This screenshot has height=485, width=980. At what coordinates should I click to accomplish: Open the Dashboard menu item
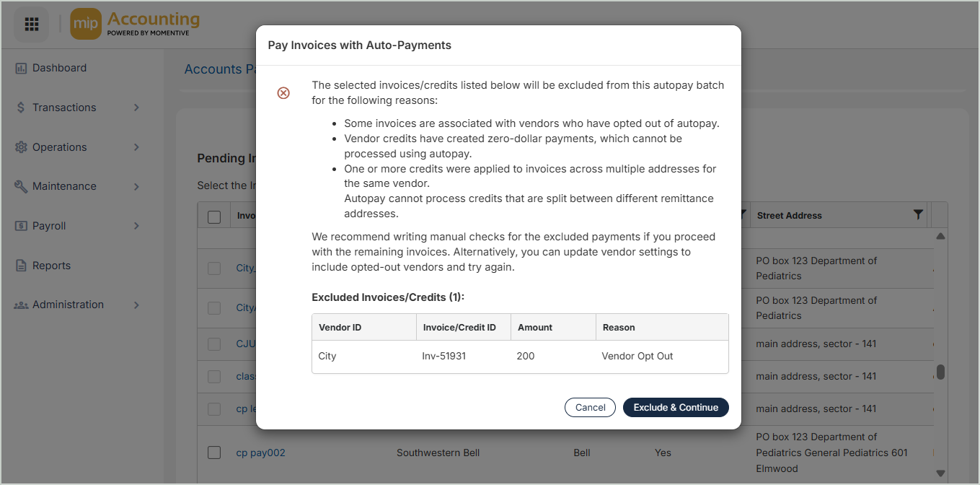(59, 68)
